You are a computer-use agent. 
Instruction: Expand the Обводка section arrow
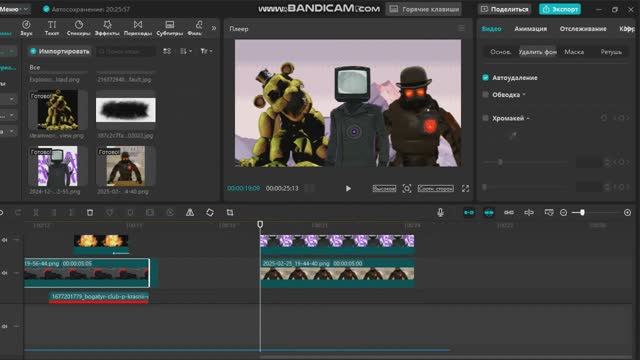coord(524,95)
